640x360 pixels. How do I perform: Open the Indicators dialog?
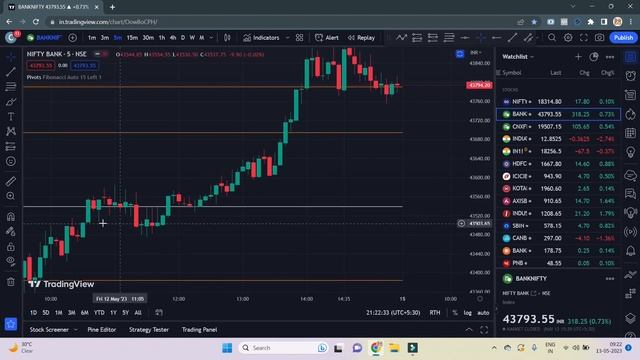(261, 38)
